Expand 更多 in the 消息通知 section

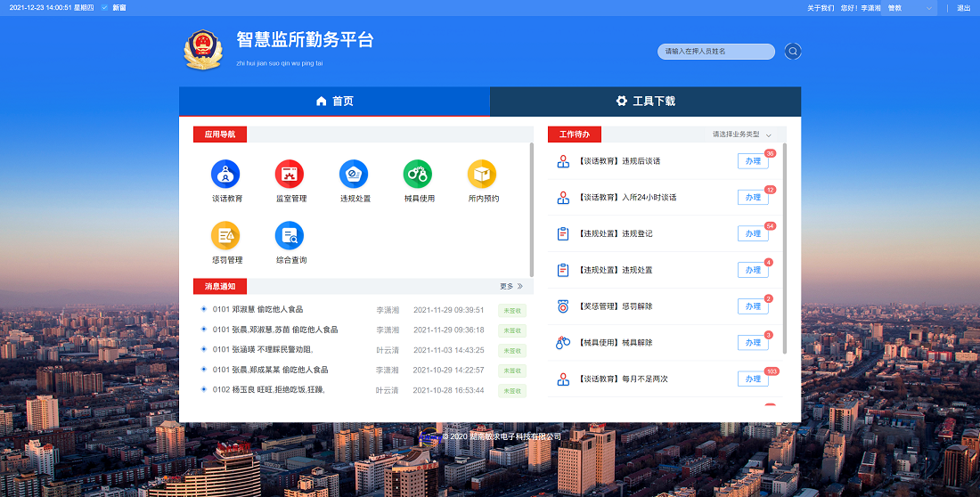pos(510,287)
